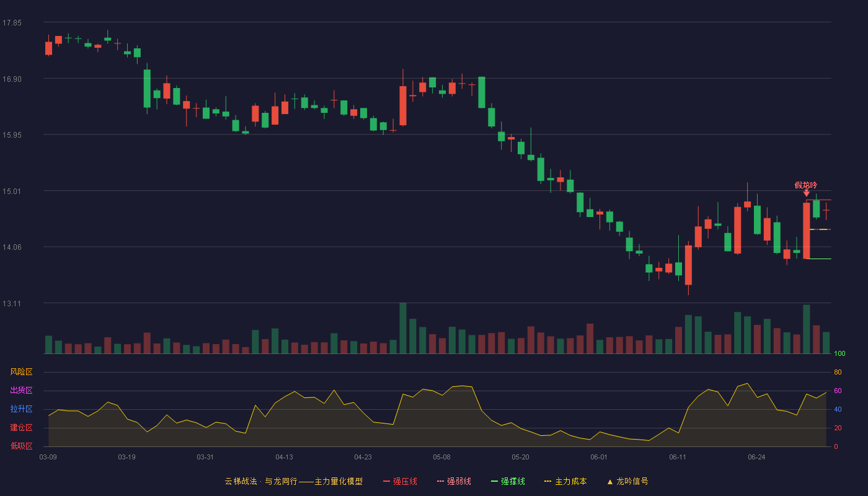Click the 15.01 price axis label
Viewport: 868px width, 496px height.
(x=12, y=192)
